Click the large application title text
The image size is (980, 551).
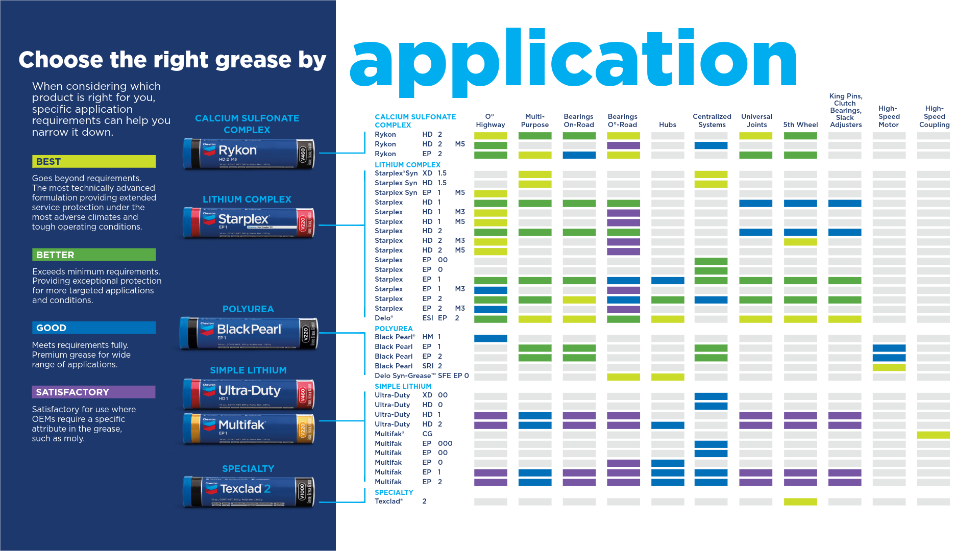coord(573,61)
